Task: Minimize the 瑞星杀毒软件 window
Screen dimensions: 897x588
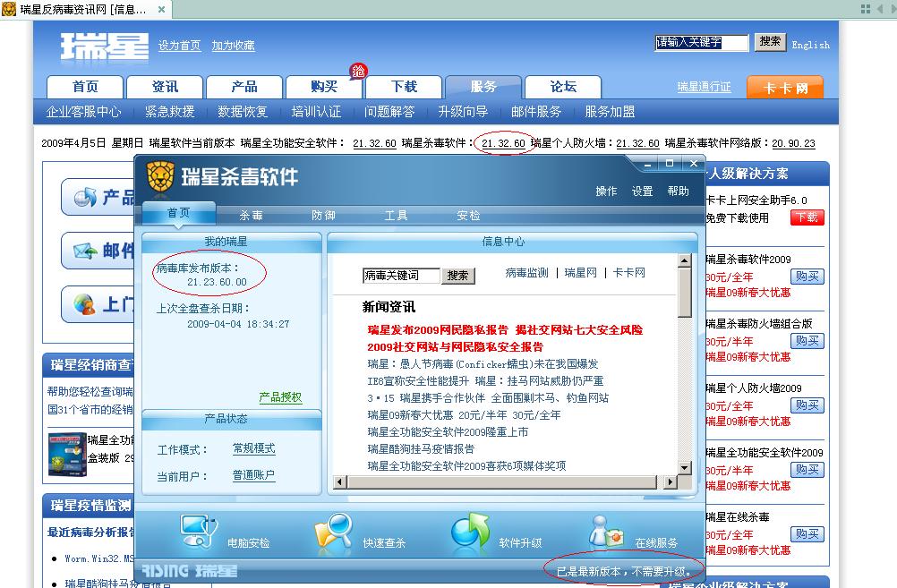Action: pos(647,164)
